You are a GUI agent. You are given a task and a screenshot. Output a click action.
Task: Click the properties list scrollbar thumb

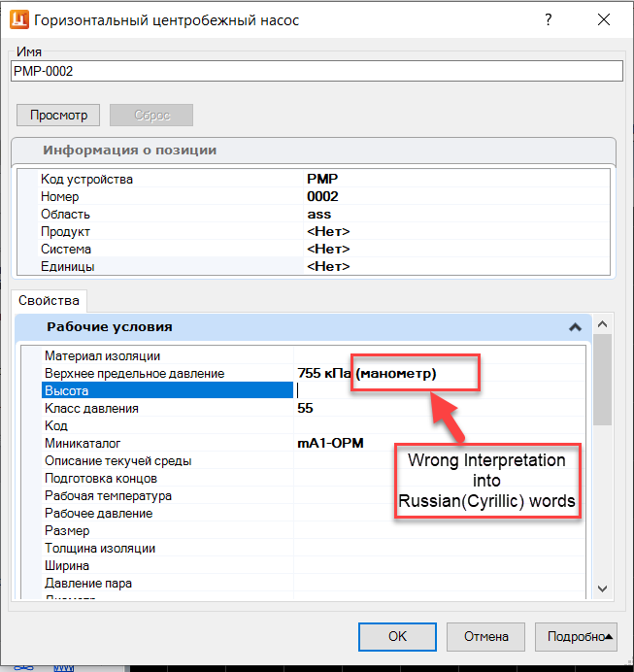pos(602,380)
